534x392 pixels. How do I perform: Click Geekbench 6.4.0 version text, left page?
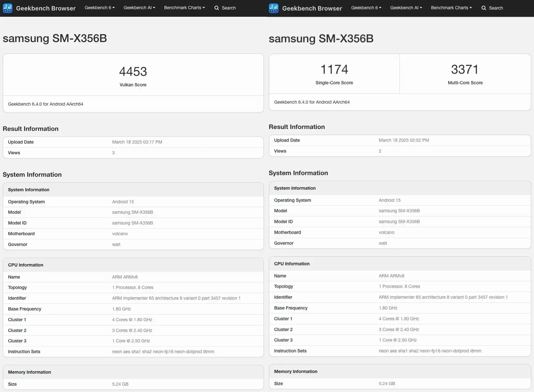46,104
